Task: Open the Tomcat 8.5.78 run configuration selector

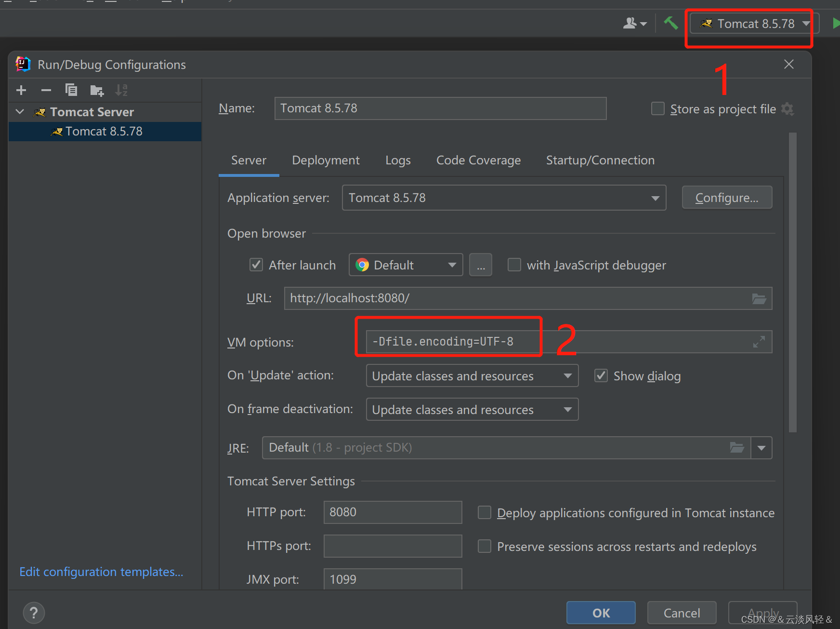Action: pos(754,24)
